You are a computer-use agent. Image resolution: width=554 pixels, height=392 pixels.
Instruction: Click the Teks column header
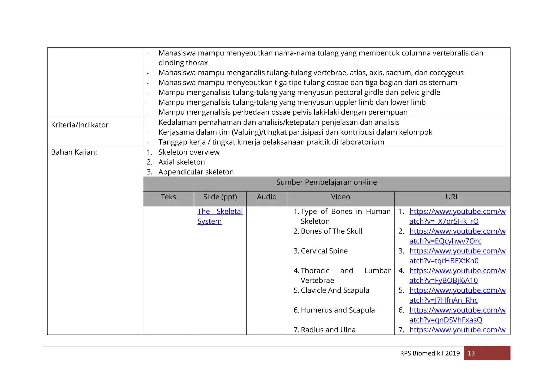tap(168, 197)
